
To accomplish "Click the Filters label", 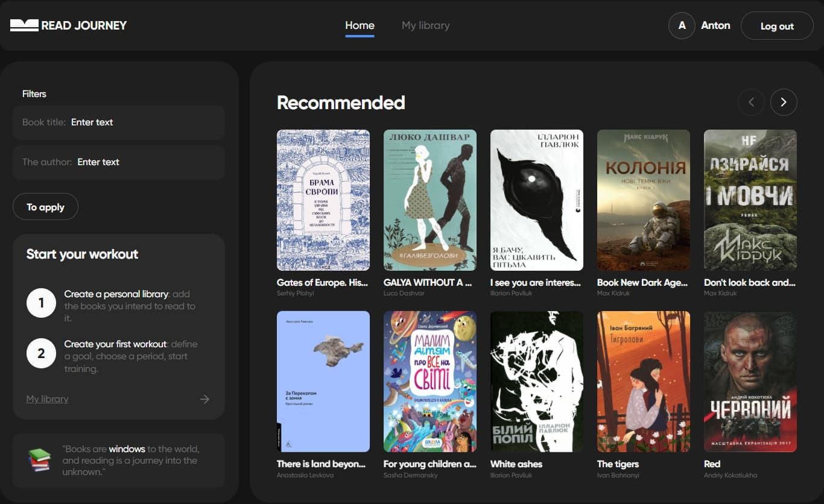I will [34, 93].
